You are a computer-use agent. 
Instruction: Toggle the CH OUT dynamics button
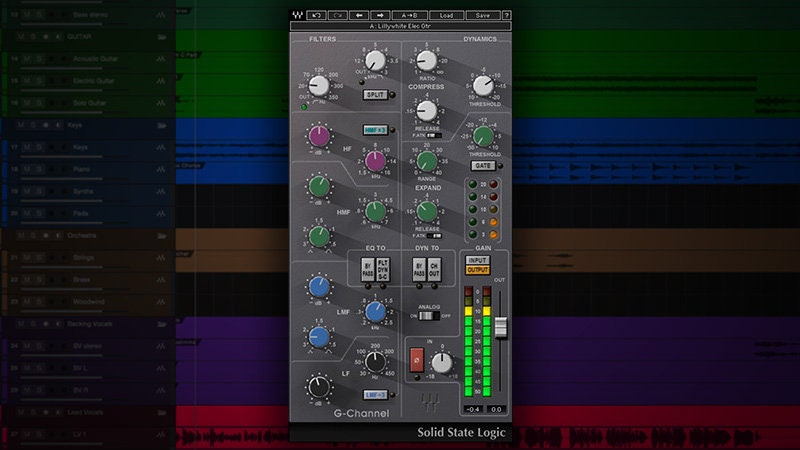coord(434,270)
